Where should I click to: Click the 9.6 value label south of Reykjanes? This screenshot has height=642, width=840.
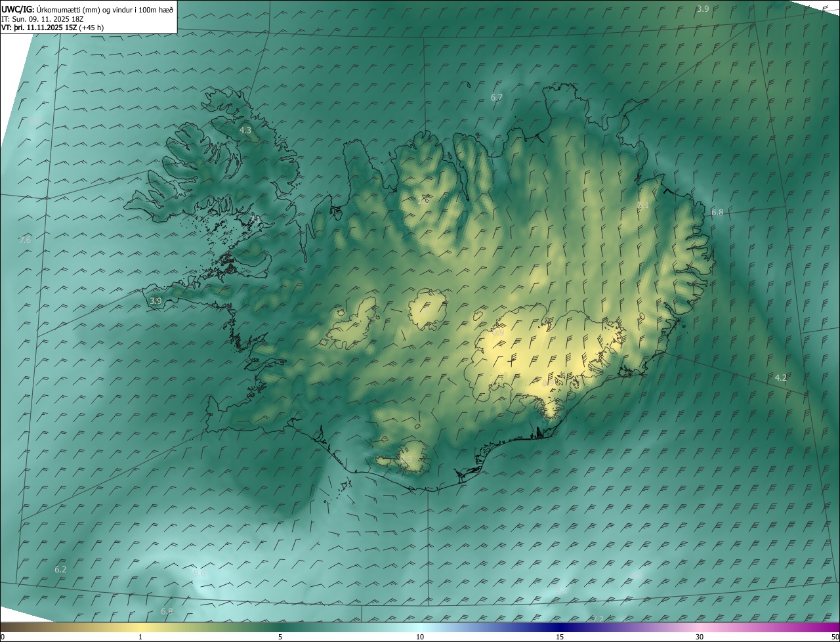pyautogui.click(x=199, y=573)
